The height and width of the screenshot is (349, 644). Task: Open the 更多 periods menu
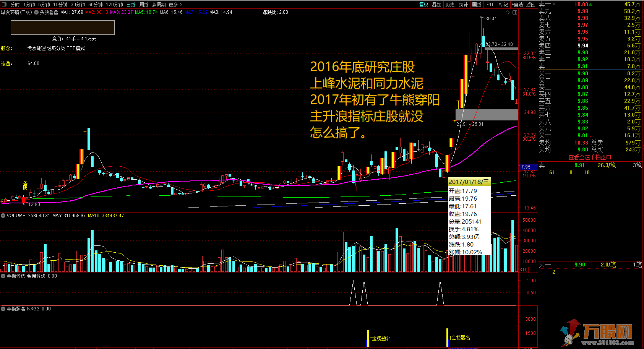click(x=175, y=5)
